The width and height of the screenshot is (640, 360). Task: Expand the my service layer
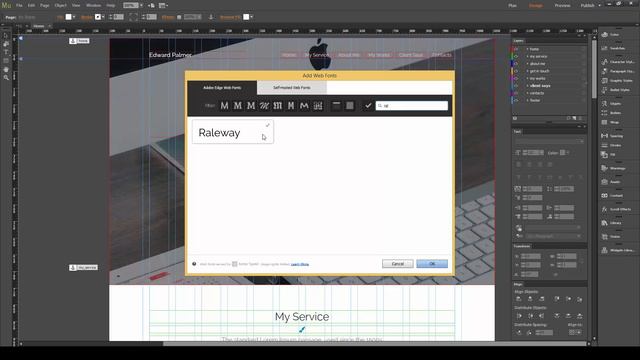point(527,56)
